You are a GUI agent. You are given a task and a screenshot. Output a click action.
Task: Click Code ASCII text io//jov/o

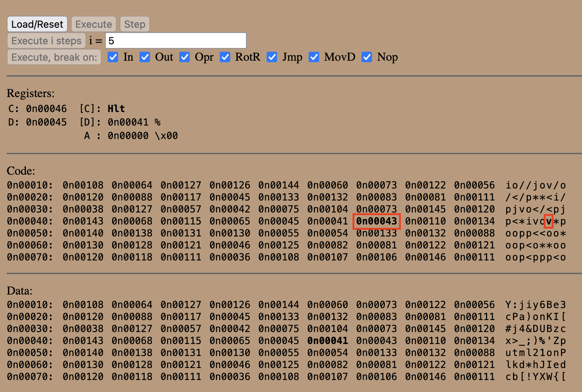pyautogui.click(x=536, y=185)
